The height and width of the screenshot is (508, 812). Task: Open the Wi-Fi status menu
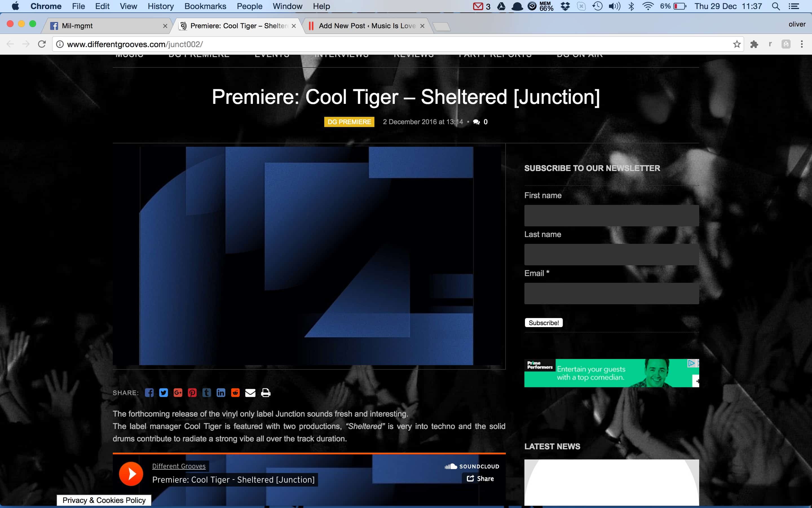[x=648, y=6]
